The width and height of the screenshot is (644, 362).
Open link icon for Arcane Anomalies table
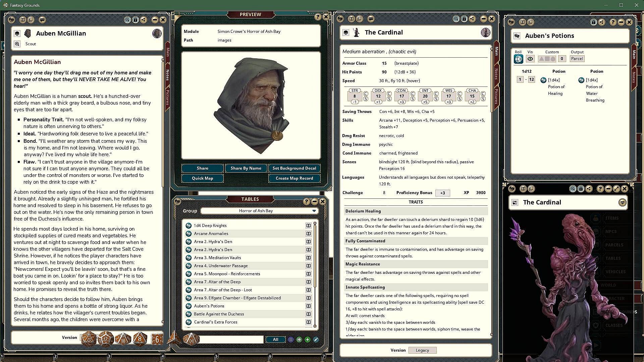pos(308,234)
